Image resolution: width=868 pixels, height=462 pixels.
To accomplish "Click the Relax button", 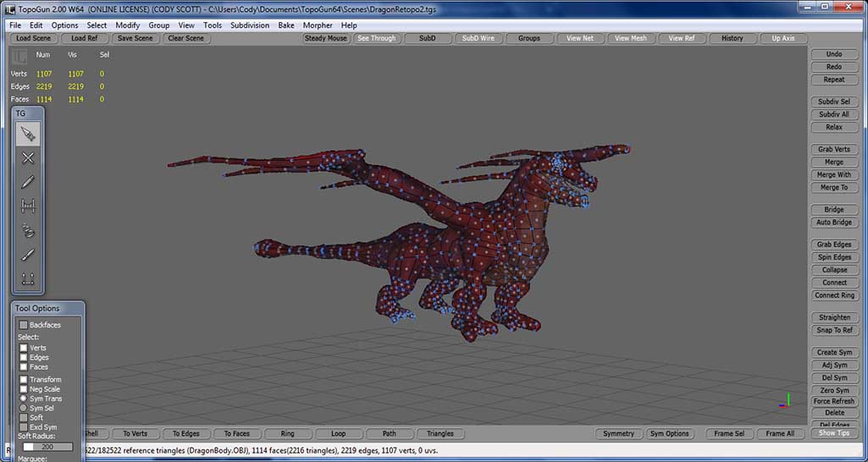I will point(834,127).
